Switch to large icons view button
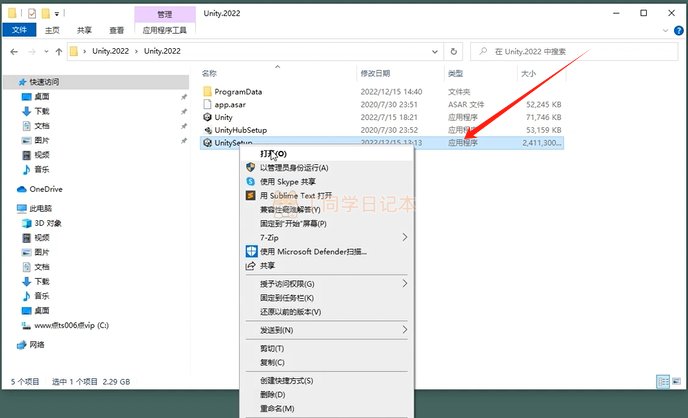Image resolution: width=688 pixels, height=418 pixels. pos(677,381)
